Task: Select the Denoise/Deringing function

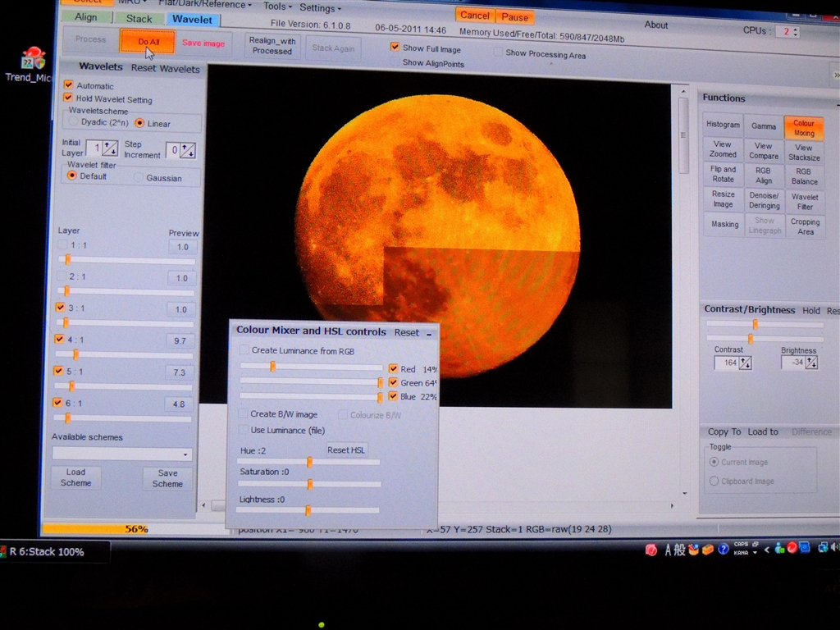Action: pos(764,201)
